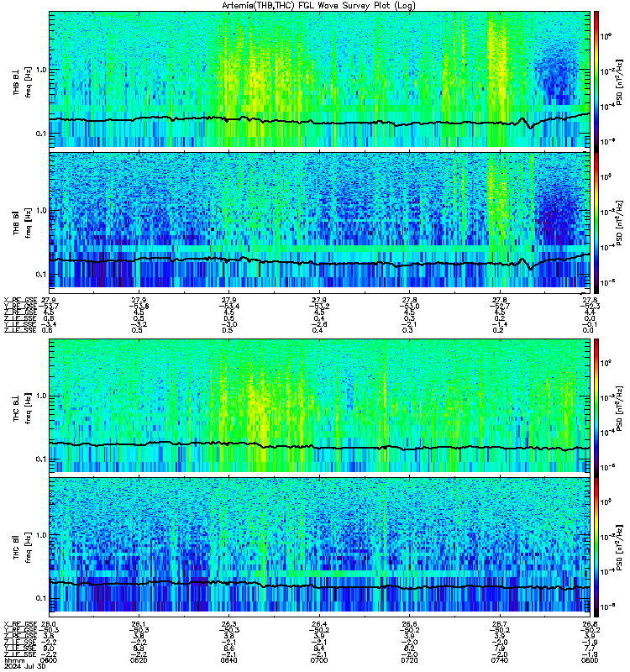Click the 0.1 frequency tick of THB B∥ panel
630x672 pixels.
tap(41, 275)
